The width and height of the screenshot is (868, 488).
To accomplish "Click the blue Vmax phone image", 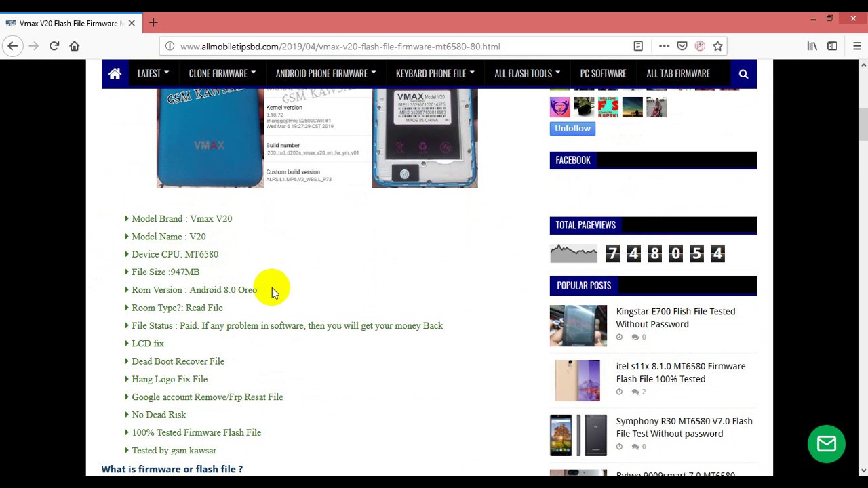I will click(x=210, y=138).
